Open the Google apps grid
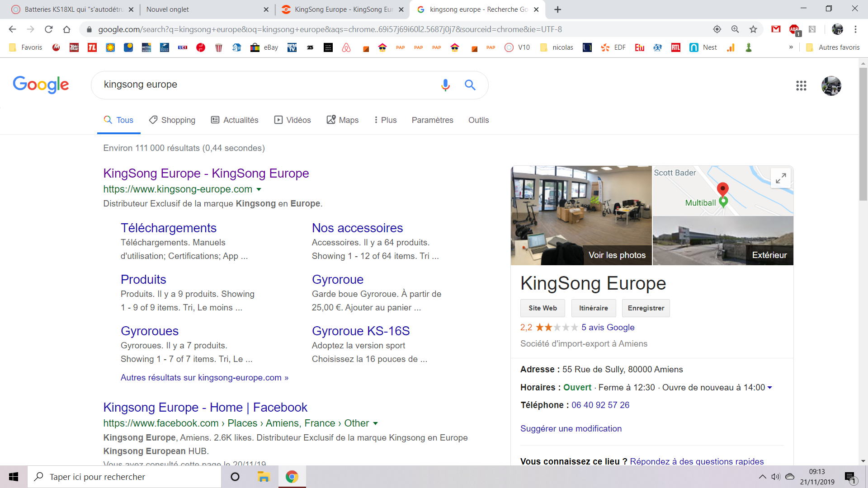 [801, 86]
